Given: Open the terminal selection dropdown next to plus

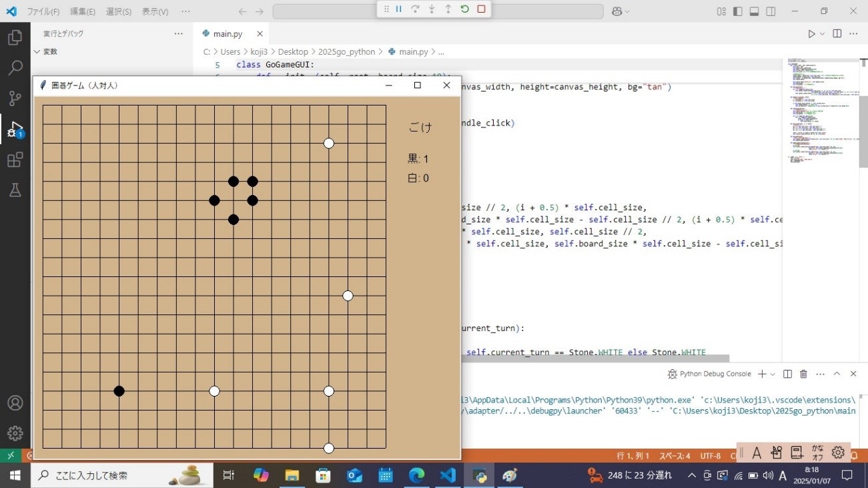Looking at the screenshot, I should [x=772, y=374].
